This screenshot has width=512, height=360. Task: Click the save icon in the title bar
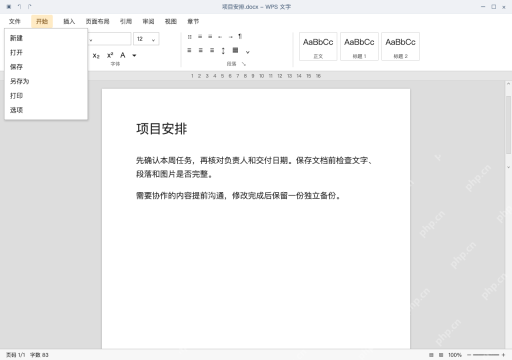[x=9, y=7]
